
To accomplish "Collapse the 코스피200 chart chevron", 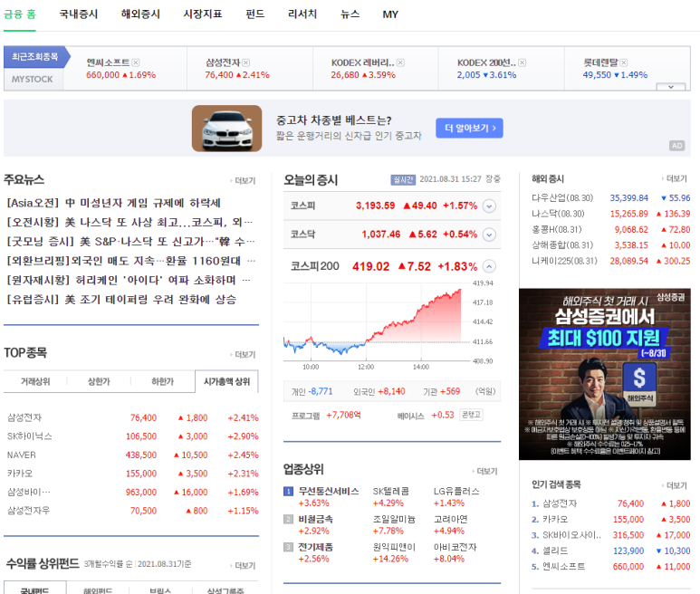I will pyautogui.click(x=489, y=266).
